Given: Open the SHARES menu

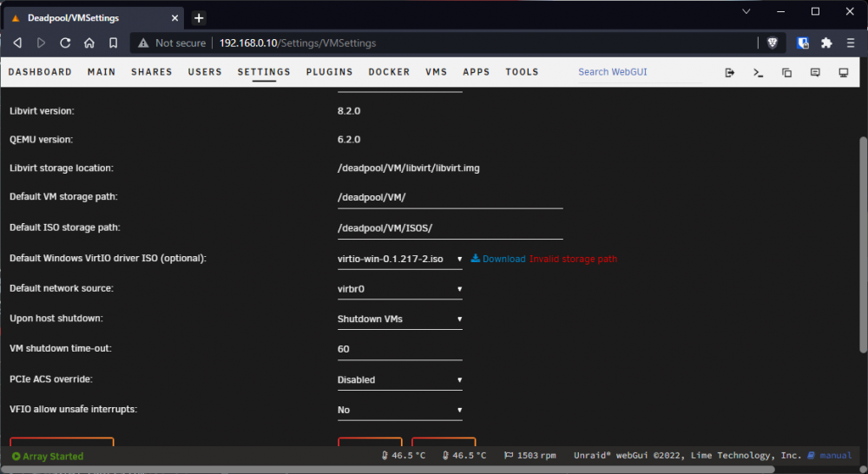Looking at the screenshot, I should (152, 72).
